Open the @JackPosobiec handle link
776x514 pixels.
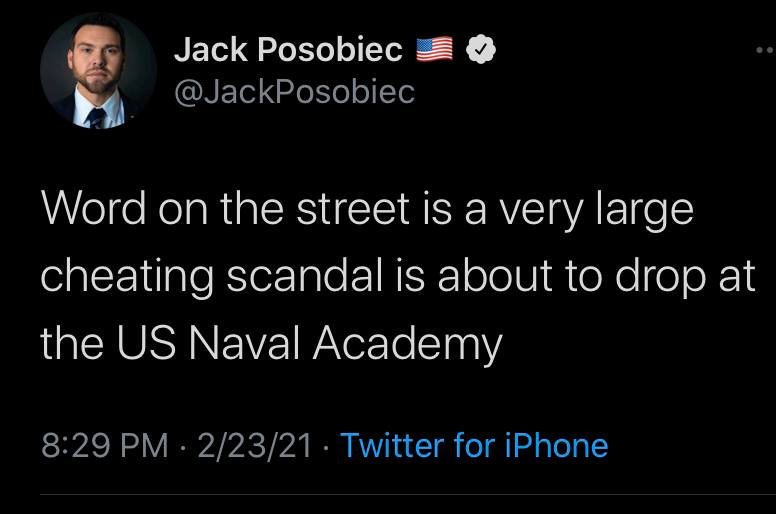tap(294, 92)
